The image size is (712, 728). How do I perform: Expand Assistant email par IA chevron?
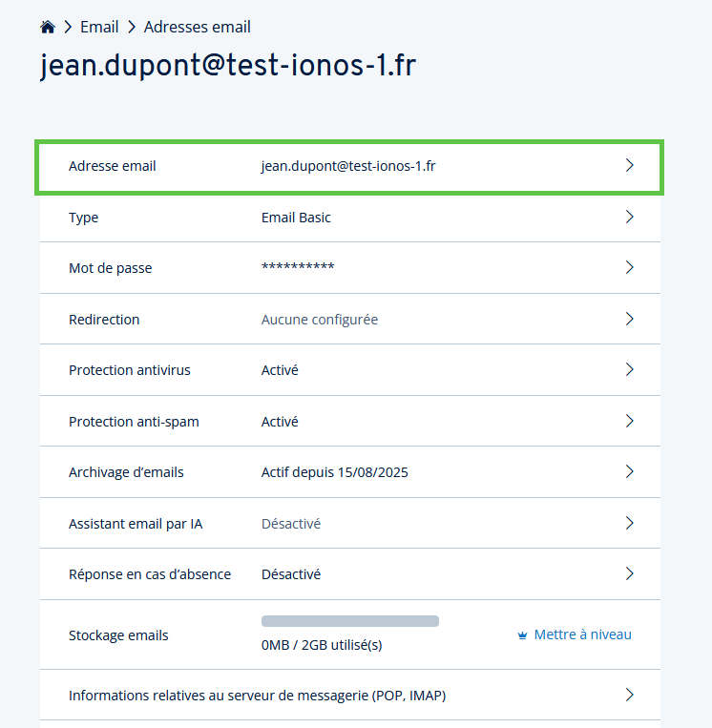(629, 523)
